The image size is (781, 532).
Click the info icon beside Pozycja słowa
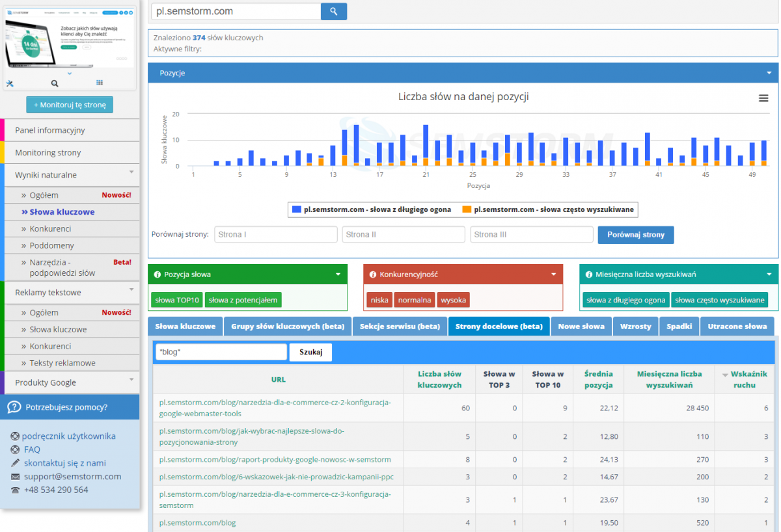(157, 274)
